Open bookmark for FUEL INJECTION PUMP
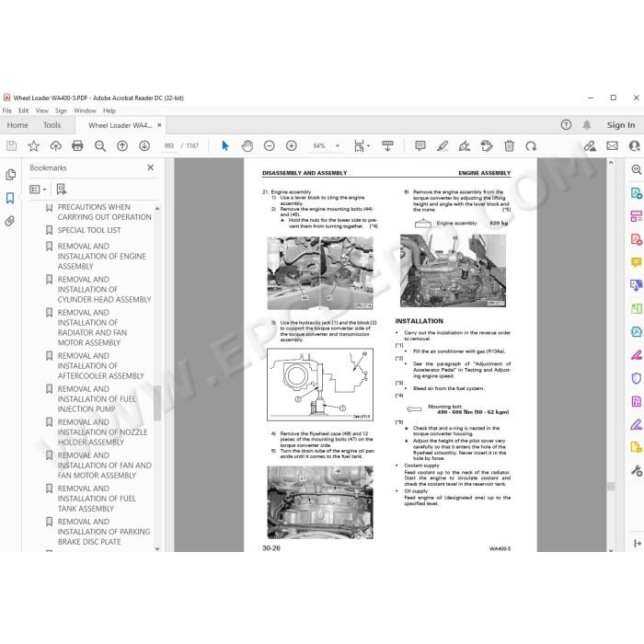 (97, 399)
